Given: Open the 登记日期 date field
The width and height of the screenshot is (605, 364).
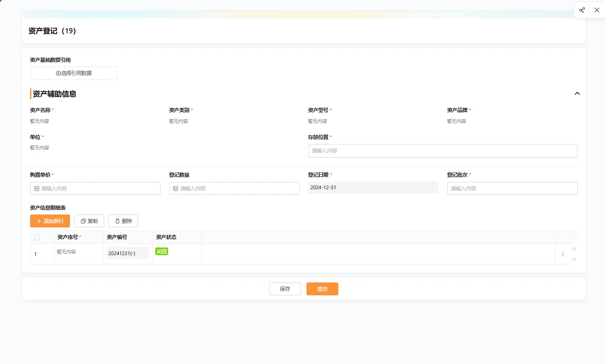Looking at the screenshot, I should point(373,188).
